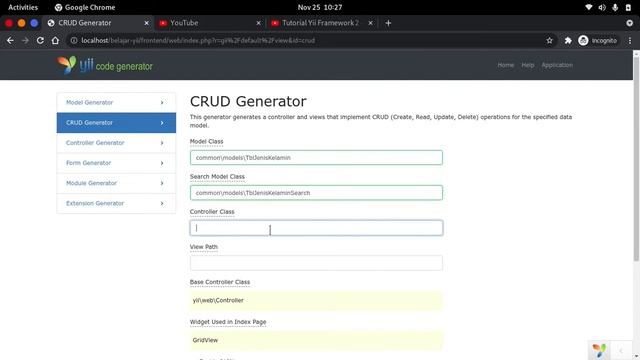Open the system volume indicator
Screen dimensions: 640x360
[602, 7]
